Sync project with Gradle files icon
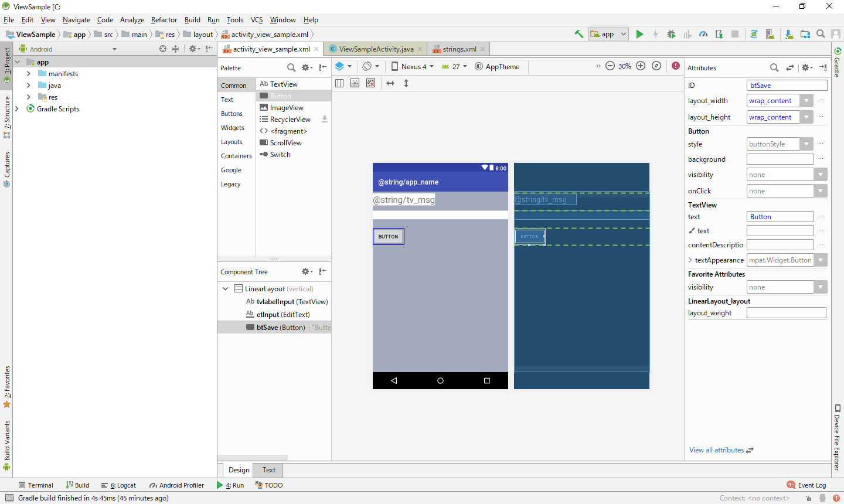844x504 pixels. (x=754, y=34)
